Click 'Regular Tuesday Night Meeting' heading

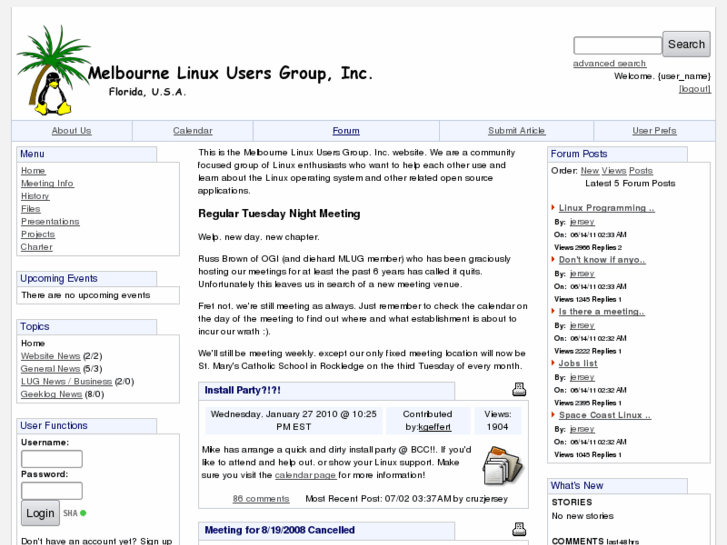(x=279, y=213)
